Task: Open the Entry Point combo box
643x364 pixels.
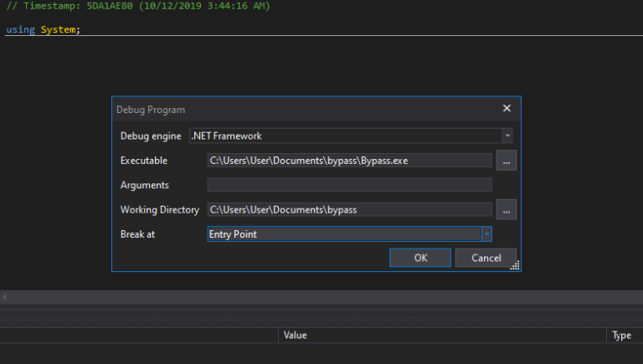Action: [x=343, y=234]
